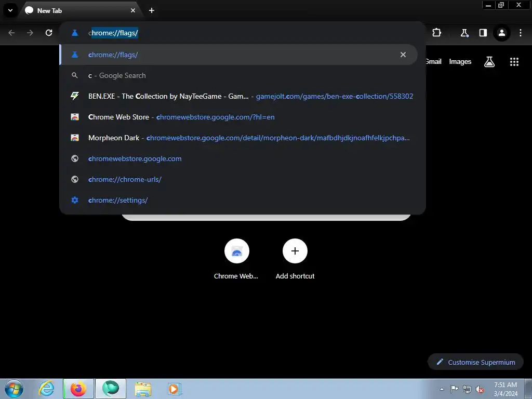
Task: Close the New Tab tab
Action: coord(132,10)
